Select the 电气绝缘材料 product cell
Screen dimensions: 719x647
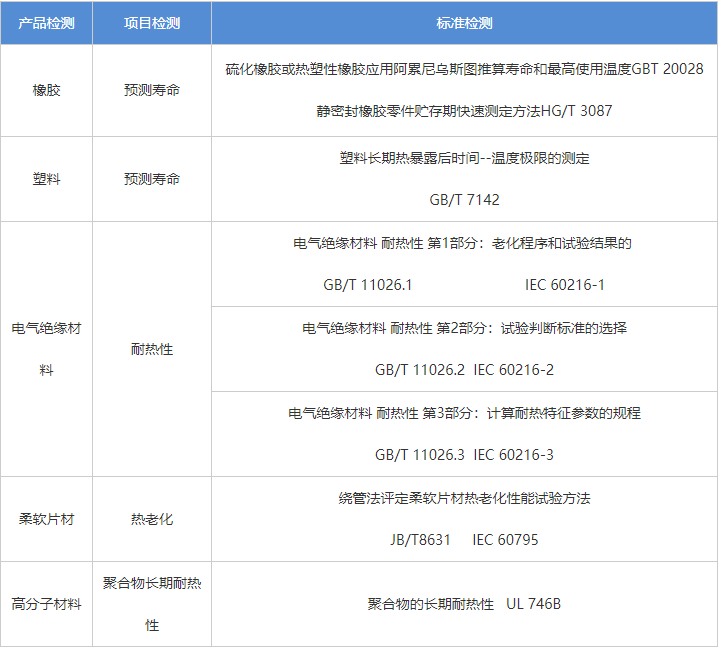coord(46,349)
